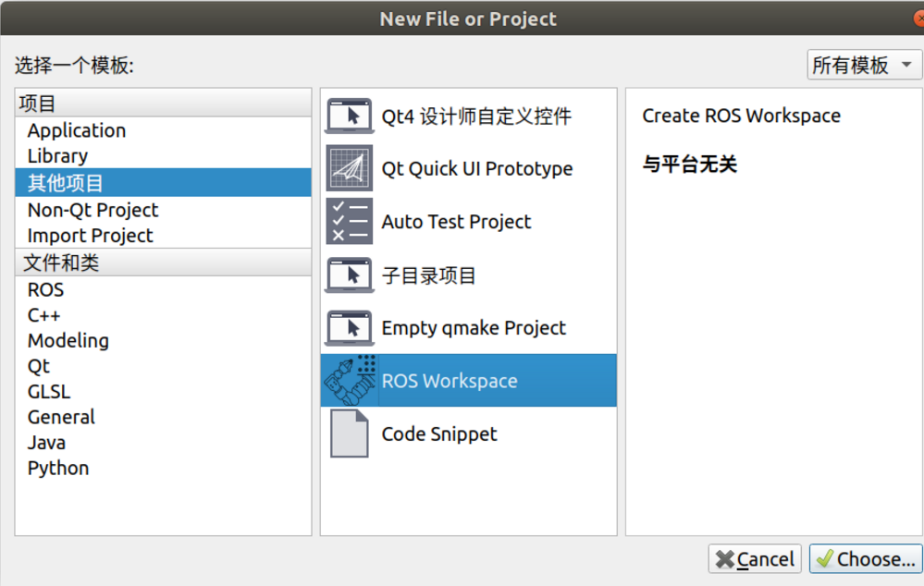Select Application in the project list
Viewport: 924px width, 586px height.
tap(77, 131)
